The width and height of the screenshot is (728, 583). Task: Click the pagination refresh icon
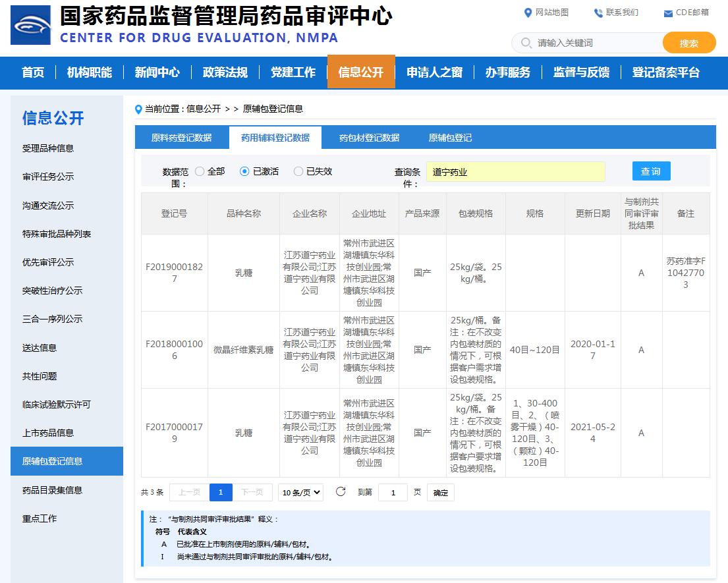[341, 491]
